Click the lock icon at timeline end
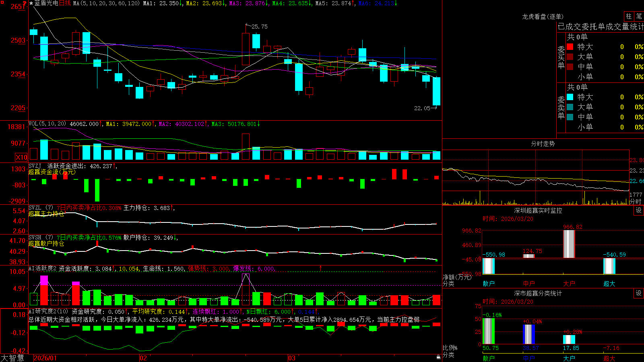This screenshot has height=362, width=644. point(438,357)
